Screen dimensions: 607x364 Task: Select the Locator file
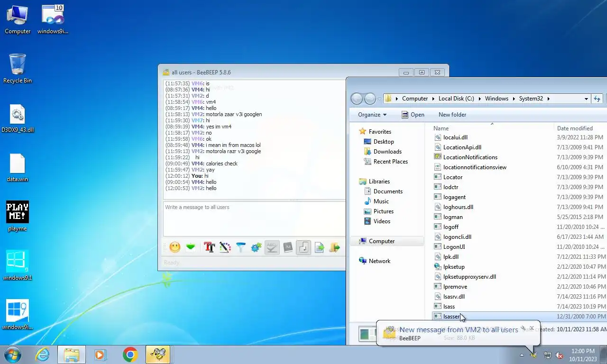click(452, 177)
